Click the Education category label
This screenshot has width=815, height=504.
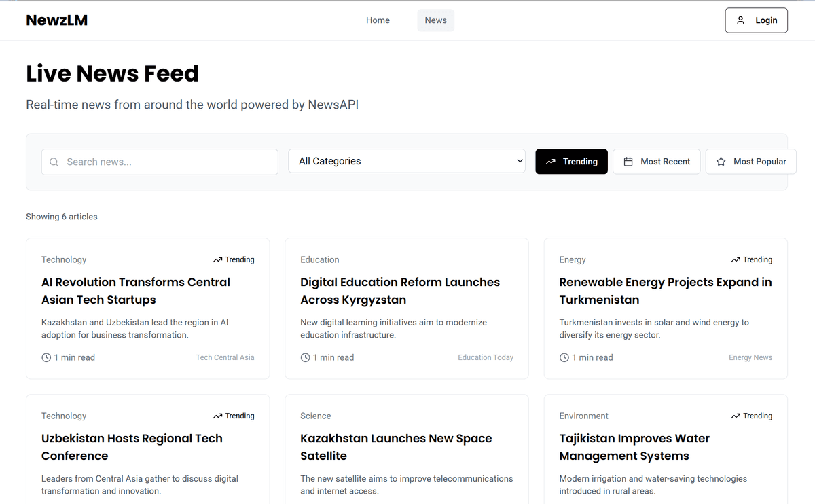(320, 259)
